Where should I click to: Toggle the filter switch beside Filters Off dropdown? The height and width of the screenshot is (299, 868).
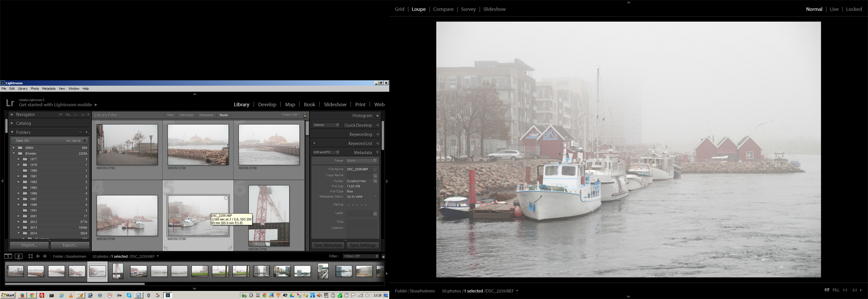pyautogui.click(x=384, y=256)
